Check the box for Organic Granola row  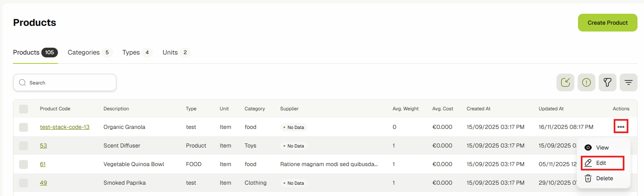point(23,127)
